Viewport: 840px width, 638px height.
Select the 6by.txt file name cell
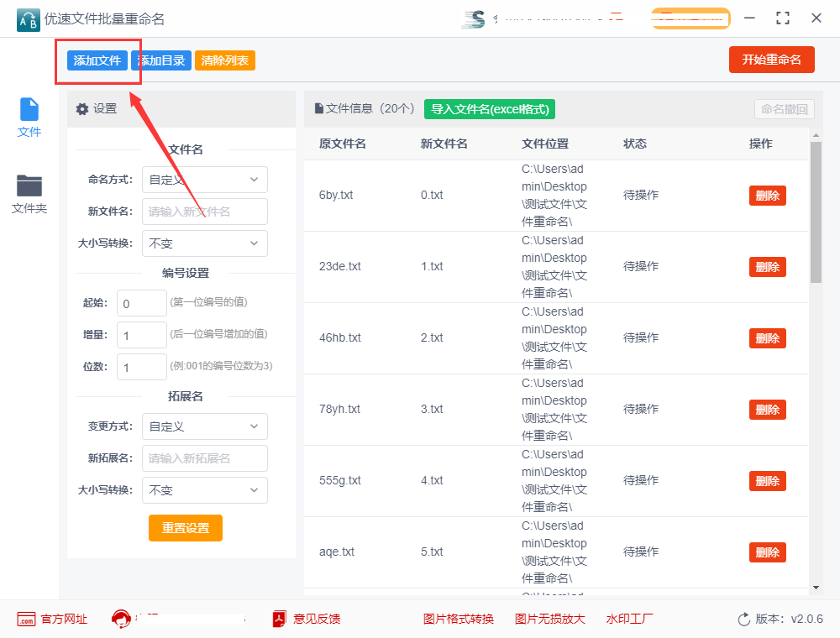tap(336, 195)
